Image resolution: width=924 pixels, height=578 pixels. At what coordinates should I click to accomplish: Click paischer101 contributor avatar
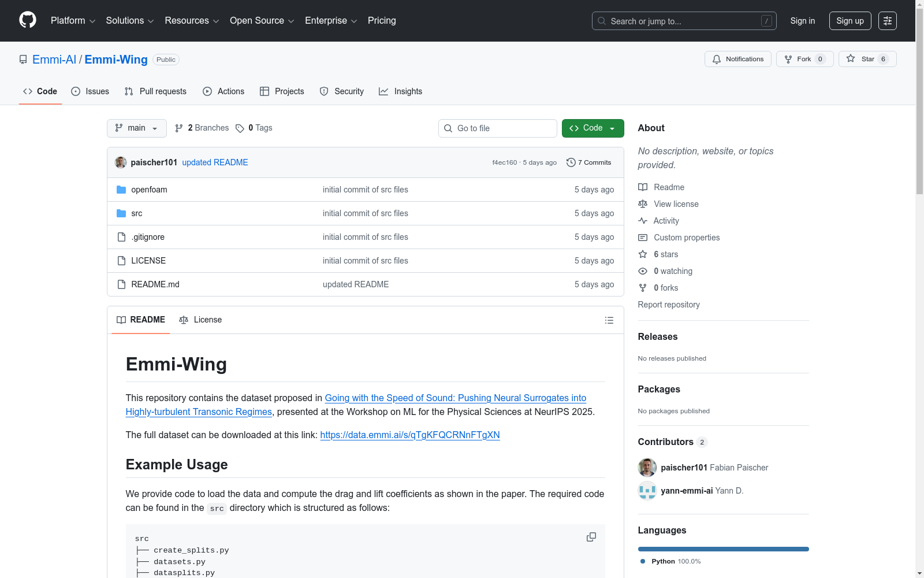pos(647,468)
